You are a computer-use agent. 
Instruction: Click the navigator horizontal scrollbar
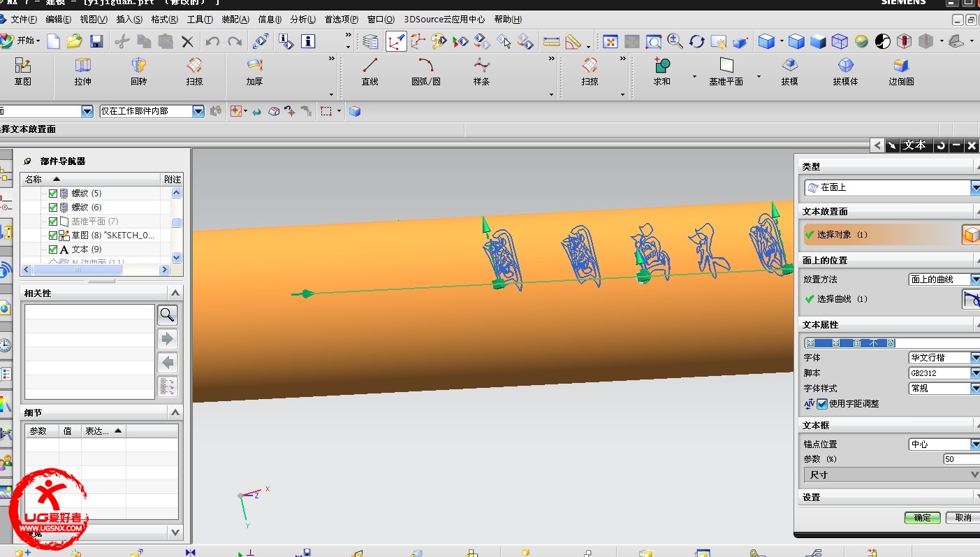coord(96,269)
